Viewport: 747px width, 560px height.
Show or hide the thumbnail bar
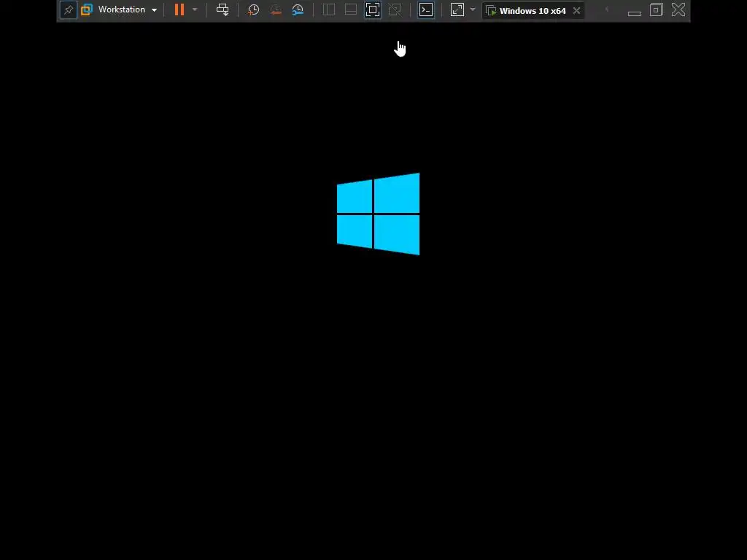(x=351, y=9)
